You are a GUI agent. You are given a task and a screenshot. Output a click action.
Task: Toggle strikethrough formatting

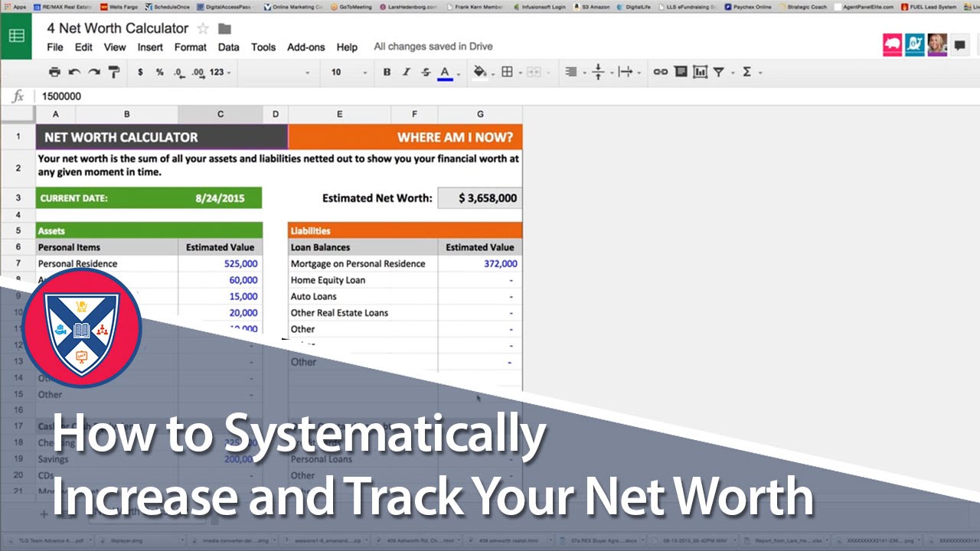[x=426, y=72]
